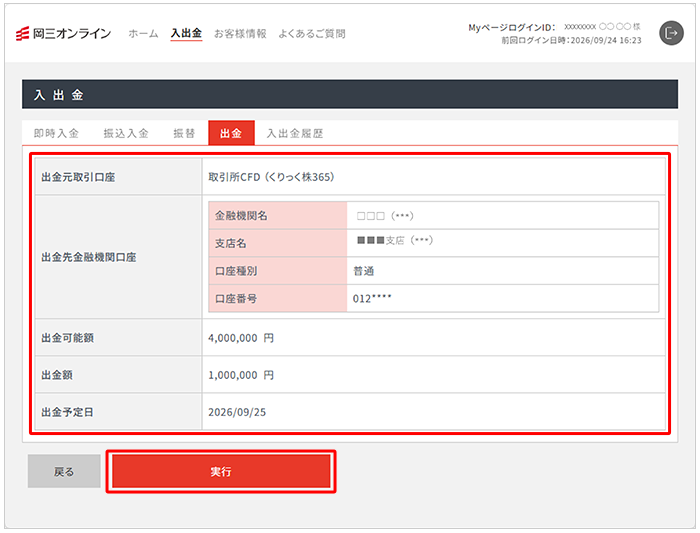Click the 4,000,000 円 withdrawable amount

tap(241, 338)
